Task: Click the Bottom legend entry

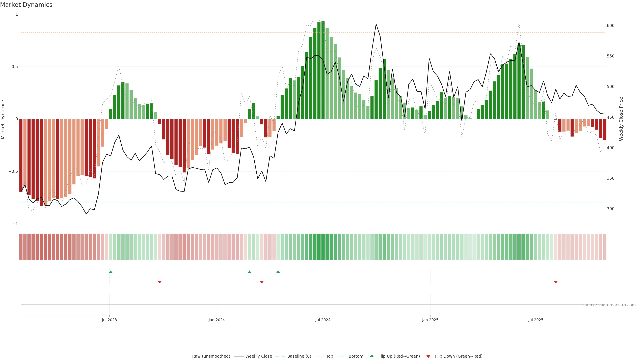Action: [356, 356]
